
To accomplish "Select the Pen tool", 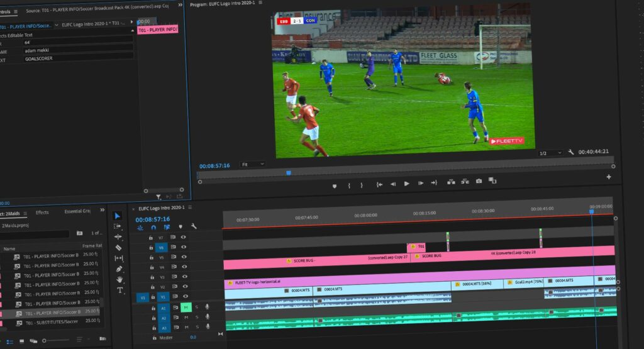I will (x=119, y=269).
